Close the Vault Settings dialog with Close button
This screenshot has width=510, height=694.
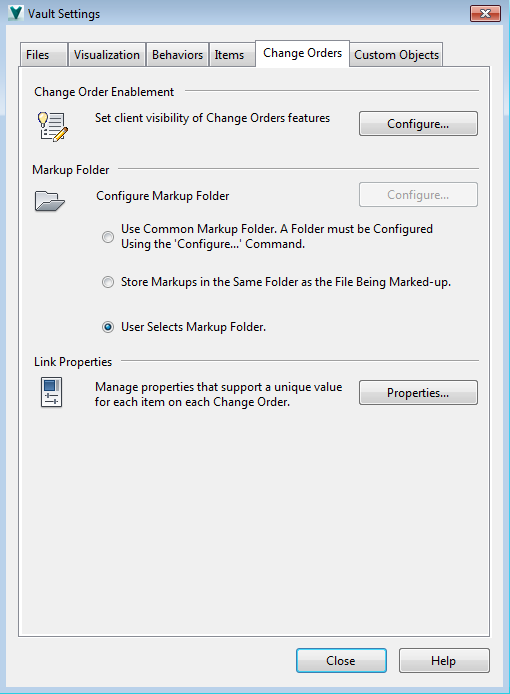[341, 661]
